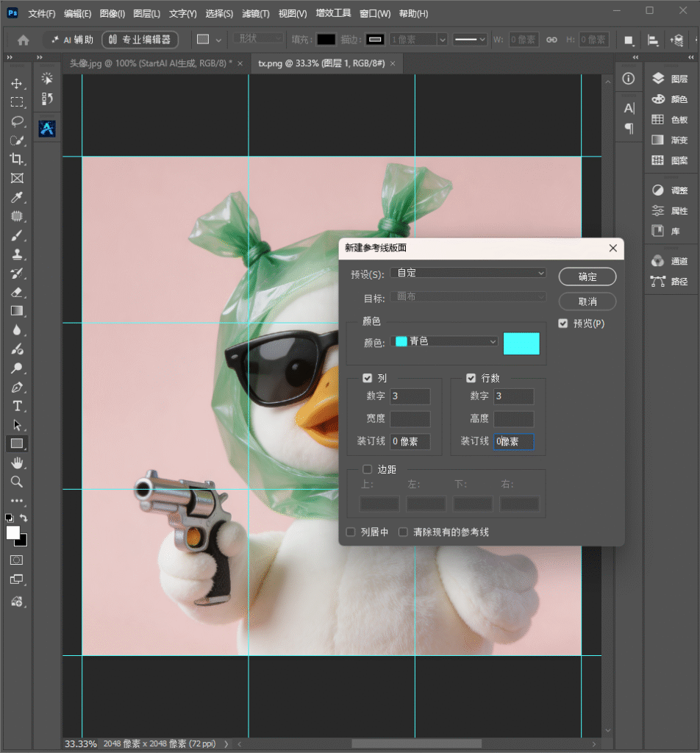Click the black fill (填充) color swatch
The image size is (700, 753).
pyautogui.click(x=326, y=40)
